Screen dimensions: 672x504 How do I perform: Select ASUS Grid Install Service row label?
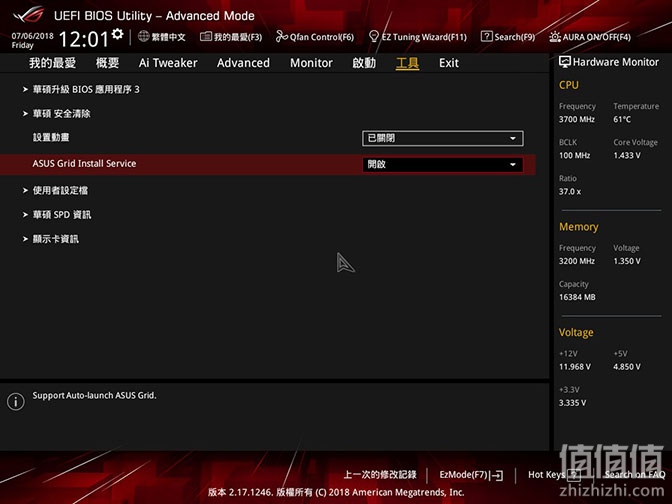click(x=84, y=164)
